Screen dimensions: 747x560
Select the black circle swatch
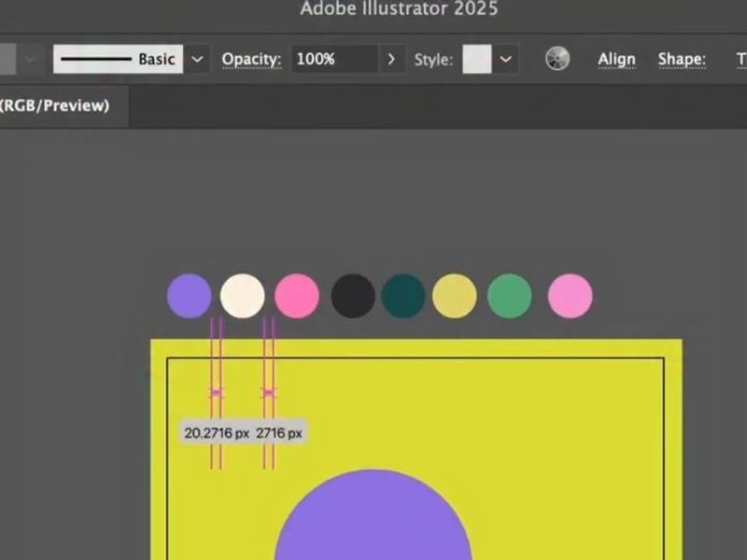(353, 296)
